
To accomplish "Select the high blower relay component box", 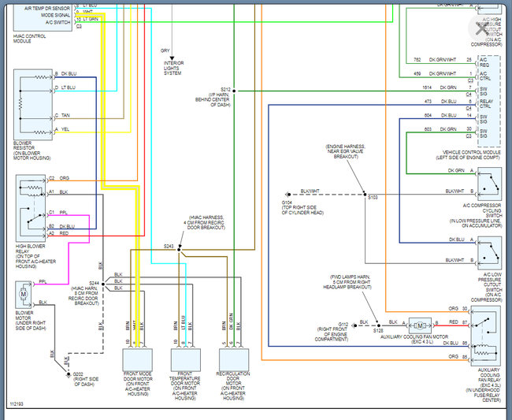I will point(31,208).
